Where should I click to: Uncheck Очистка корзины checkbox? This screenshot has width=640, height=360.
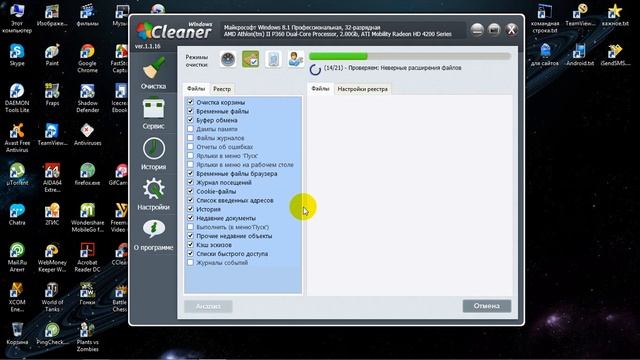[191, 102]
